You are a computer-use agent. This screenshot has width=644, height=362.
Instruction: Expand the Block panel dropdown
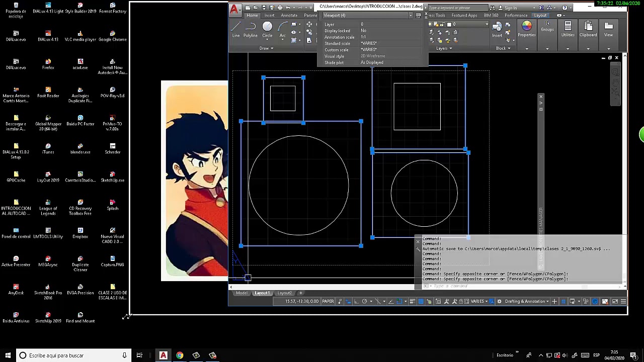pyautogui.click(x=503, y=48)
